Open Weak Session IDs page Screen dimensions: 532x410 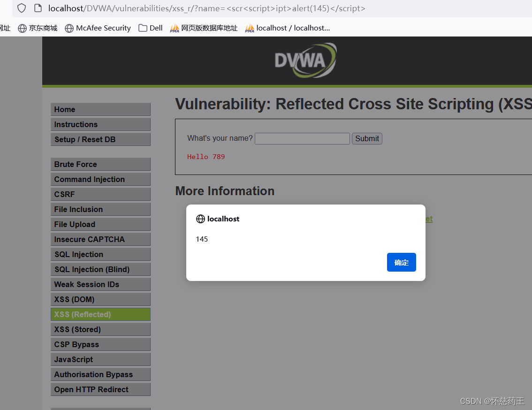tap(100, 284)
